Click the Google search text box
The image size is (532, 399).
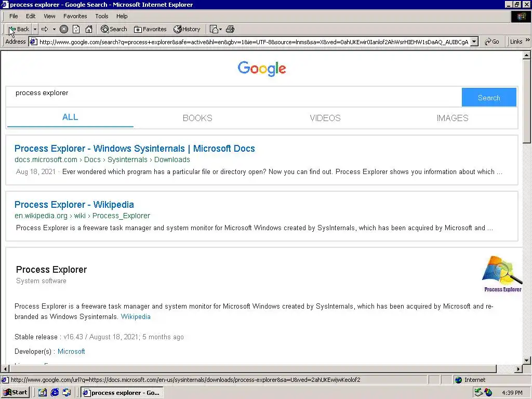pyautogui.click(x=234, y=97)
